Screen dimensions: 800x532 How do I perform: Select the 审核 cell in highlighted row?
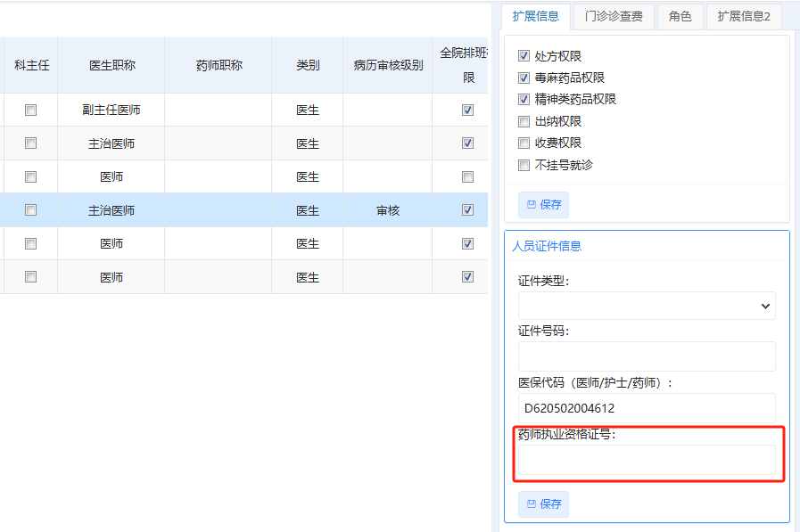click(x=388, y=210)
